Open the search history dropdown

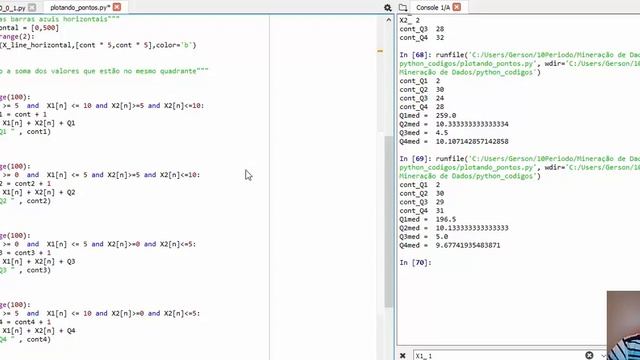pos(603,356)
